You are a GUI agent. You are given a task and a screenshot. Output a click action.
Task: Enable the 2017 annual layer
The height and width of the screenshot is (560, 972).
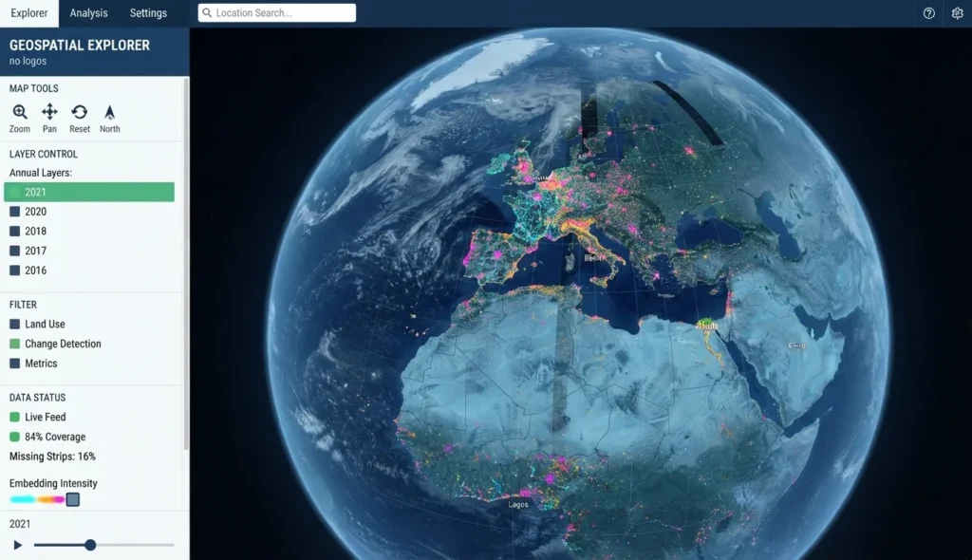(x=15, y=252)
